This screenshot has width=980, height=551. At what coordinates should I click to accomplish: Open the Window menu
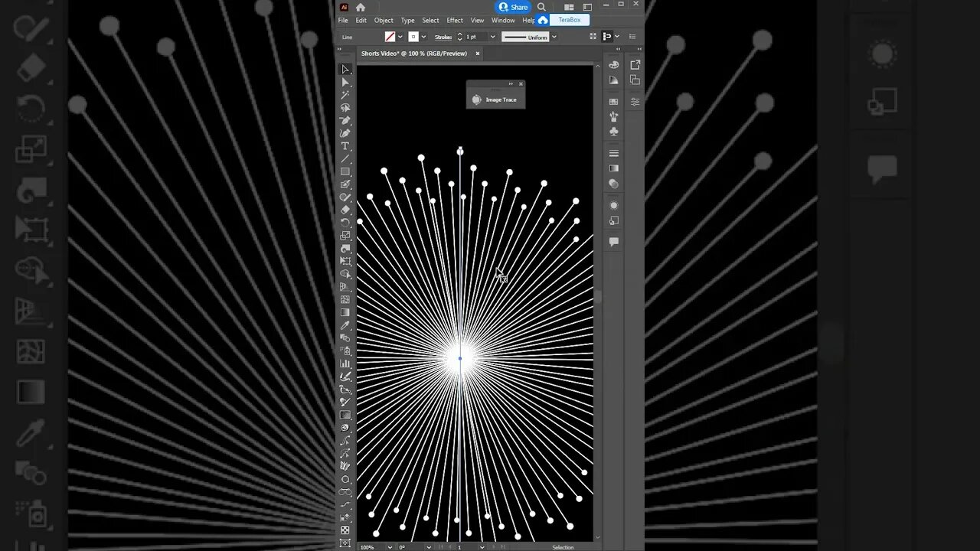(x=503, y=21)
